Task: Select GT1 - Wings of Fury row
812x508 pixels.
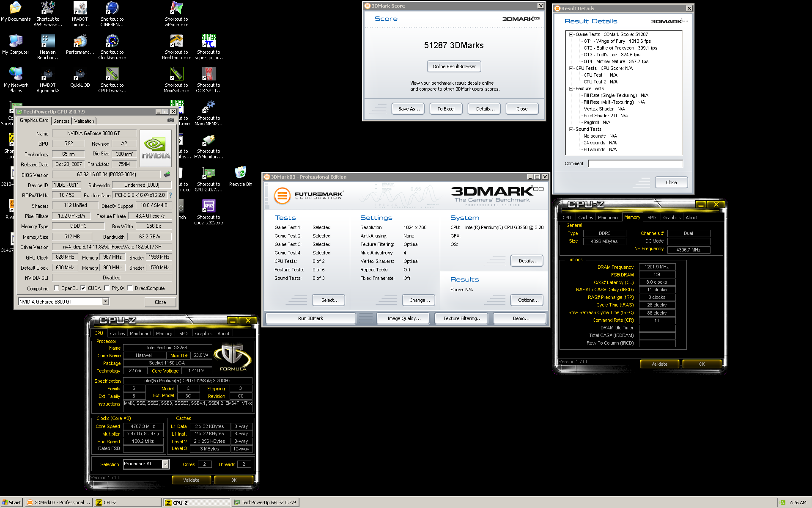Action: (x=617, y=41)
